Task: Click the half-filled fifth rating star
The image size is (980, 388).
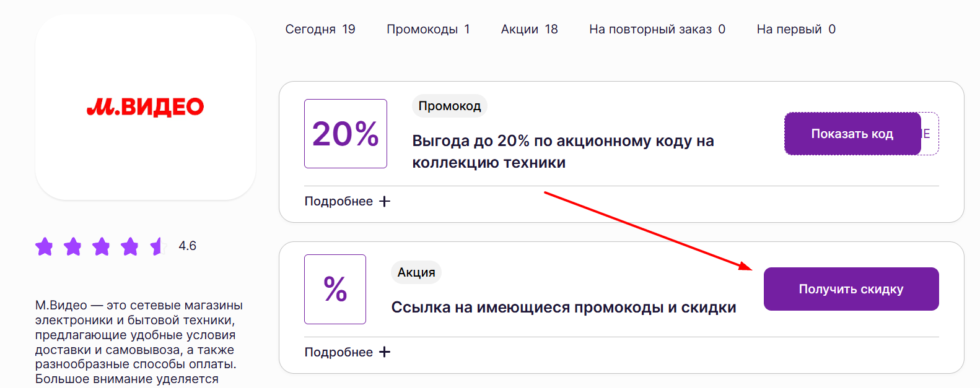Action: [x=157, y=246]
